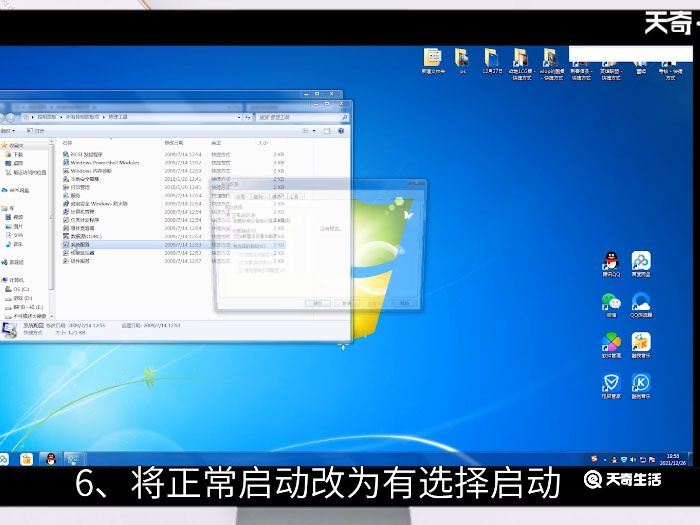Sort files by the 名称 column header
Viewport: 700px width, 525px height.
(67, 143)
